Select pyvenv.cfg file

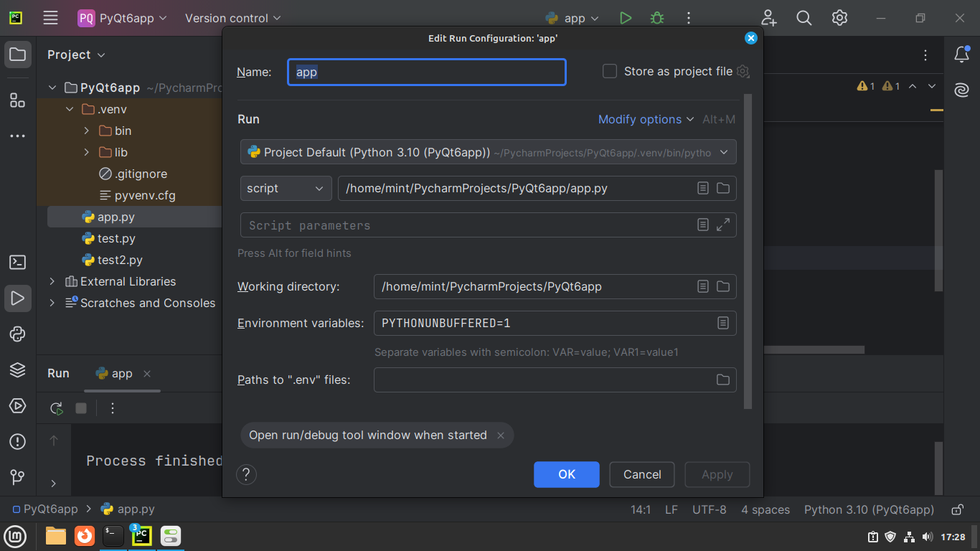tap(145, 195)
